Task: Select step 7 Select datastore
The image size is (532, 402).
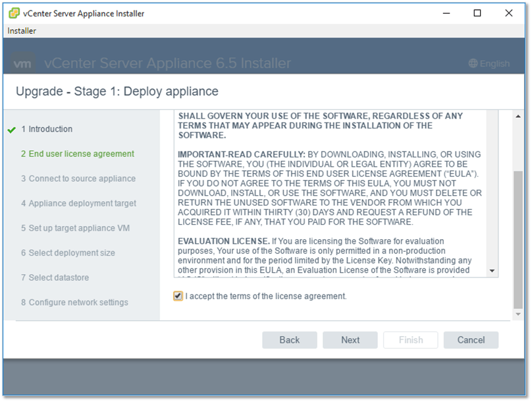Action: click(x=55, y=277)
